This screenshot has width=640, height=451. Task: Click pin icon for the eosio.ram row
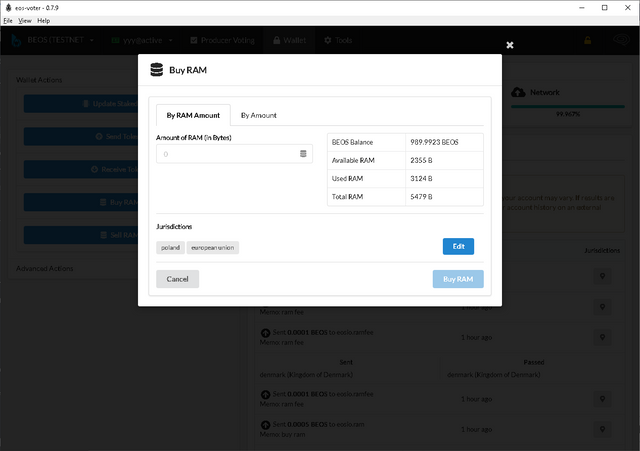[x=602, y=429]
